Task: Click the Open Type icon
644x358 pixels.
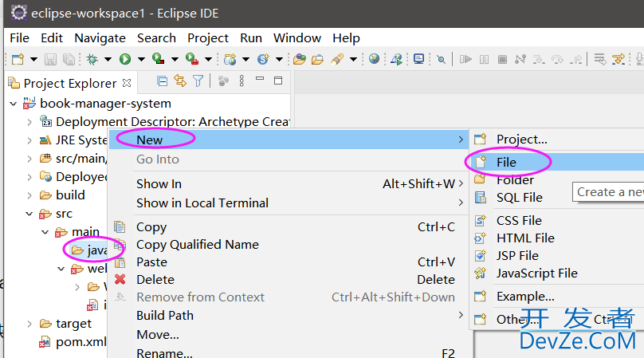Action: pos(300,60)
